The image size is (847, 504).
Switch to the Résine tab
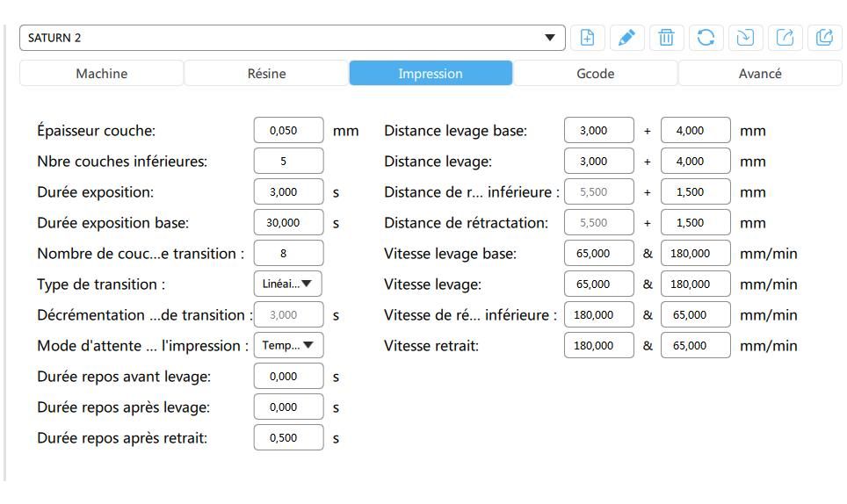(266, 74)
